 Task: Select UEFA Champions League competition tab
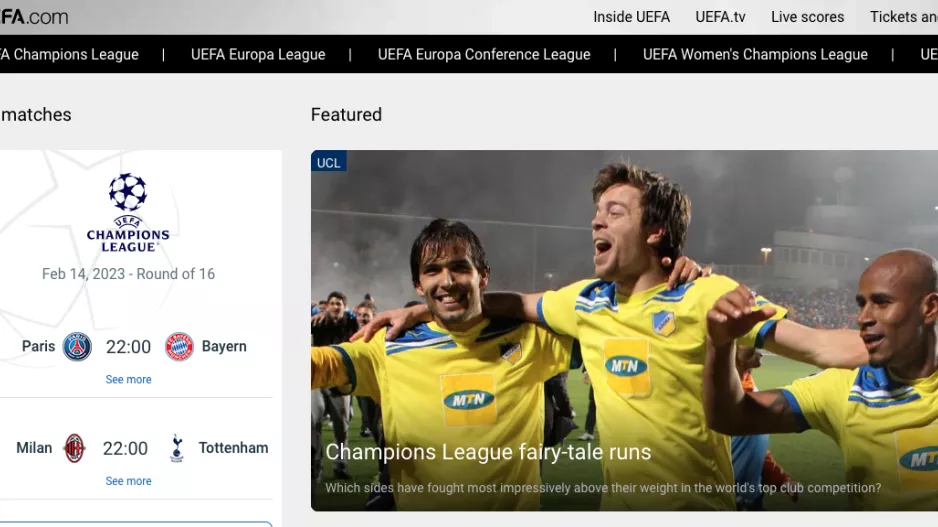[x=69, y=54]
